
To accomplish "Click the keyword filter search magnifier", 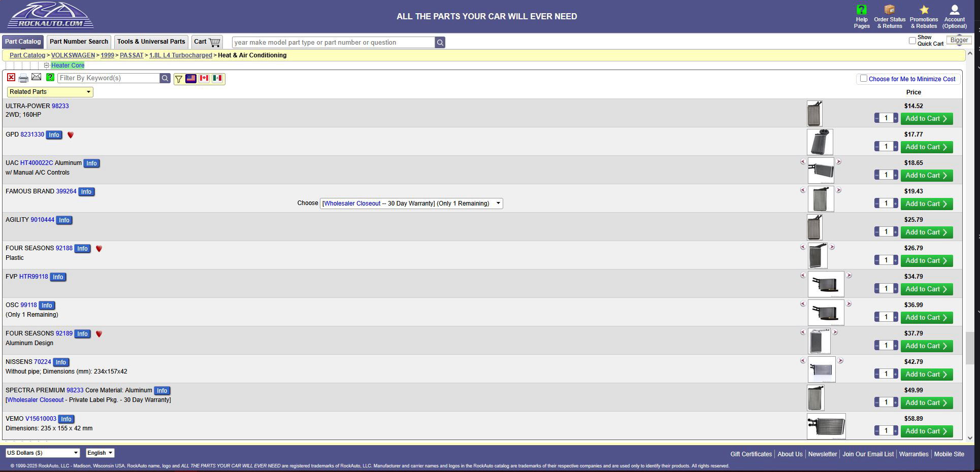I will point(165,78).
